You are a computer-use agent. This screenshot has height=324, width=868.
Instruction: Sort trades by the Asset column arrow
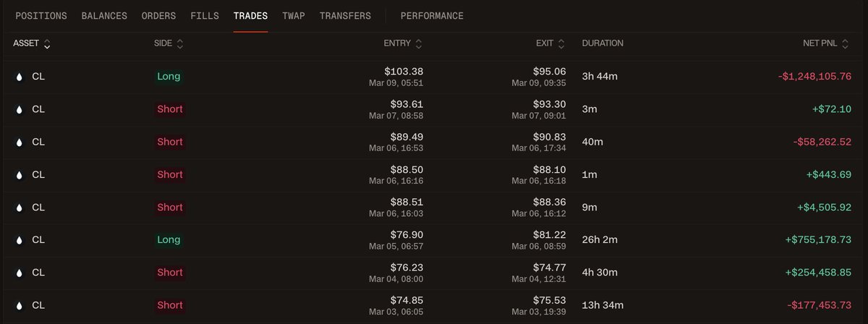pos(47,44)
